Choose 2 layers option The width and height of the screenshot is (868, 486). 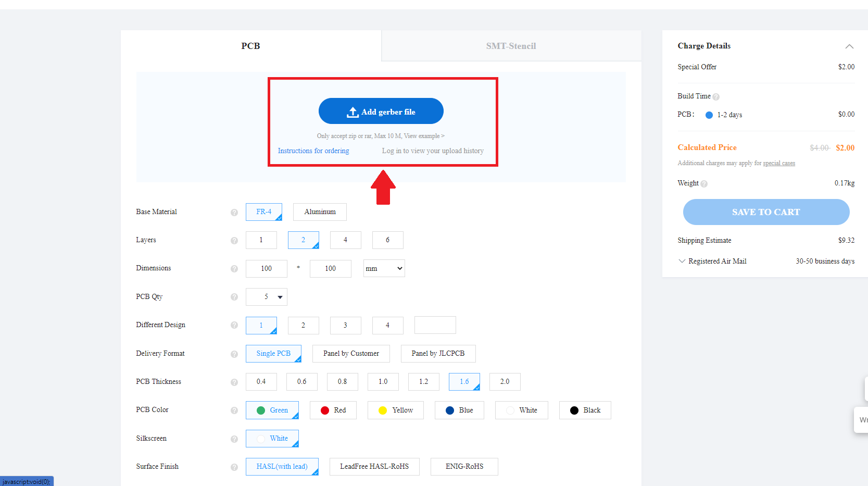[304, 240]
